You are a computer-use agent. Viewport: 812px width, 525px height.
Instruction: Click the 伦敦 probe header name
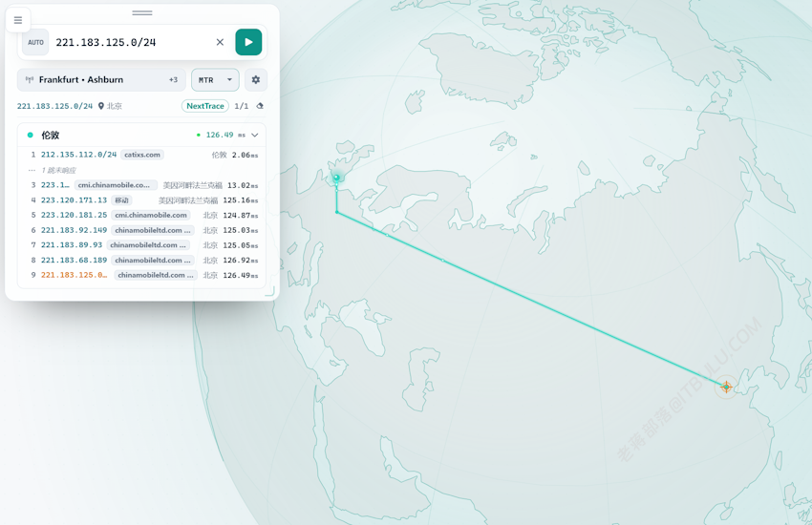pyautogui.click(x=51, y=135)
